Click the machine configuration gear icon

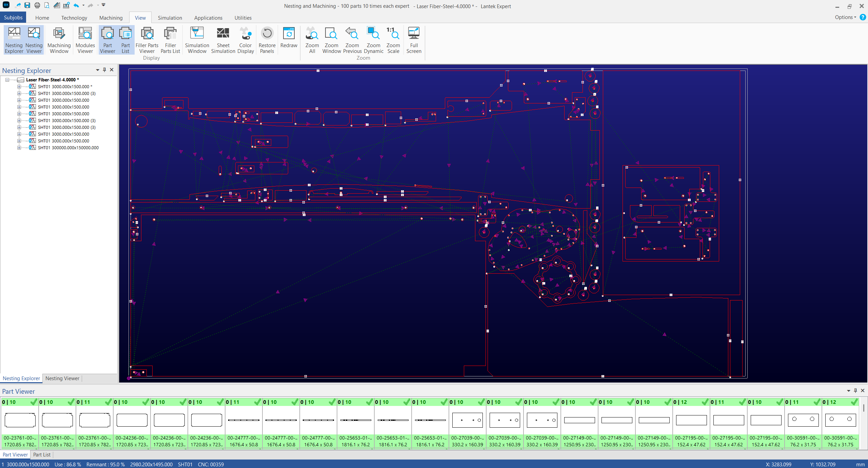pyautogui.click(x=66, y=5)
